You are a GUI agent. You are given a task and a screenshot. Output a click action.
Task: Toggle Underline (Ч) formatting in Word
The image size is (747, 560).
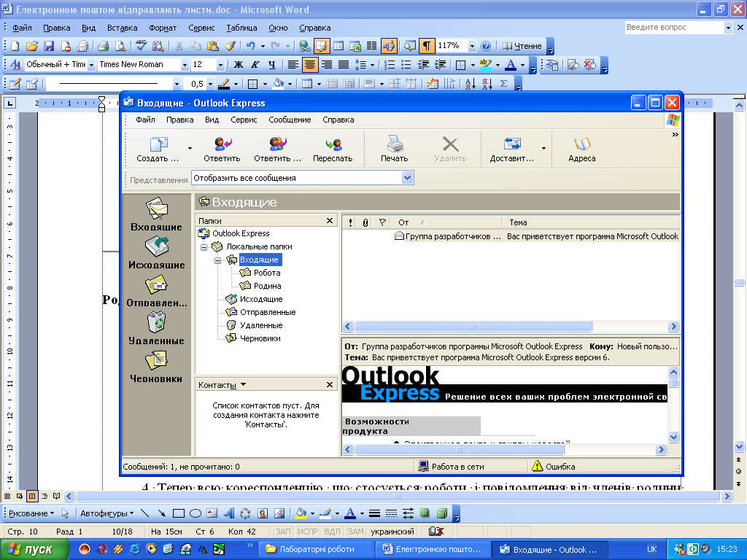coord(271,65)
